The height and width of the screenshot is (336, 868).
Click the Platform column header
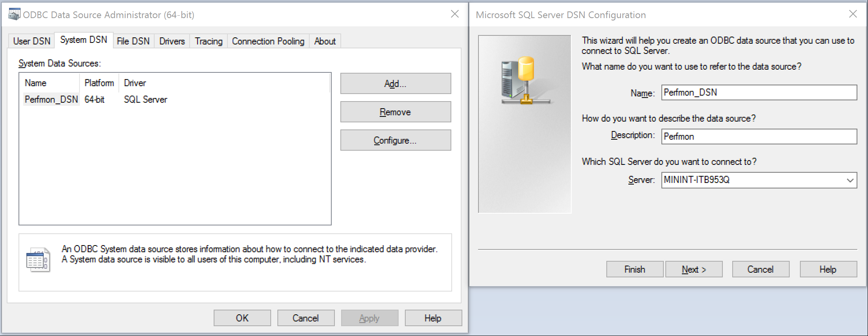click(x=99, y=83)
